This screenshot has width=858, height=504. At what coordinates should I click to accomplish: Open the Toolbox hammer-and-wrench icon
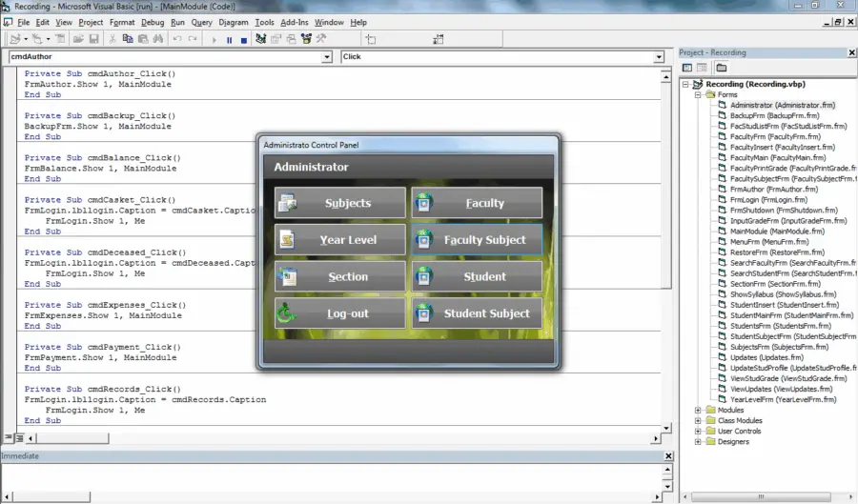[322, 39]
